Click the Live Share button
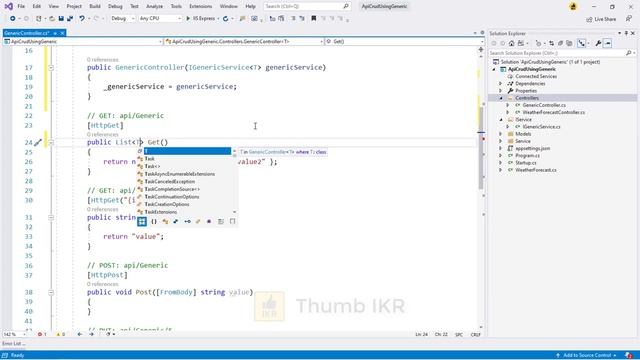640x360 pixels. pos(601,19)
